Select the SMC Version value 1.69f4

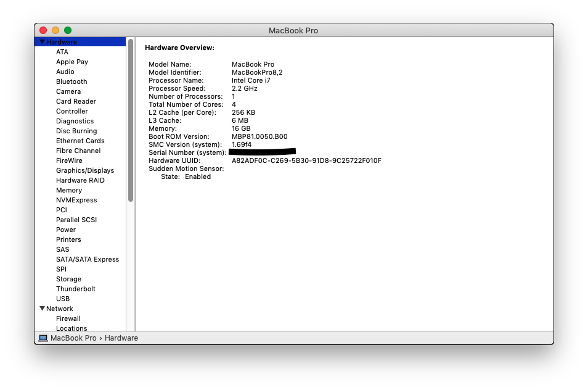[x=242, y=144]
